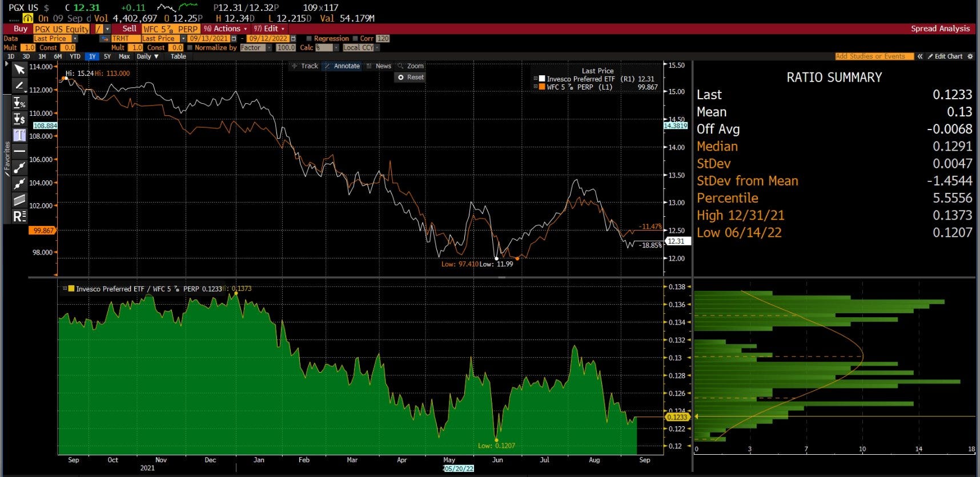Screen dimensions: 980x477
Task: Click the 09/13/2021 start date field
Action: 209,38
